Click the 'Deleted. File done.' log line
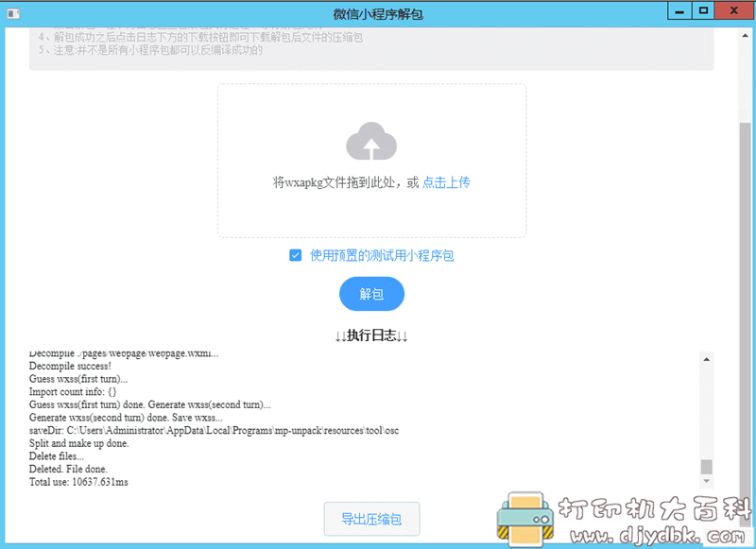This screenshot has width=756, height=549. point(68,469)
